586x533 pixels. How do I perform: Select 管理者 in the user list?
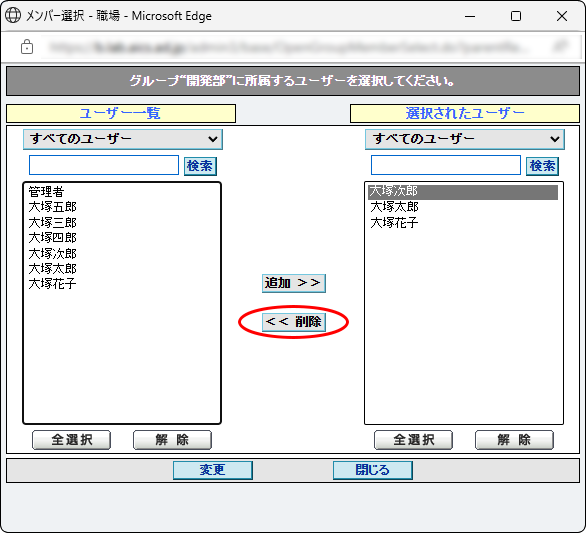point(46,191)
